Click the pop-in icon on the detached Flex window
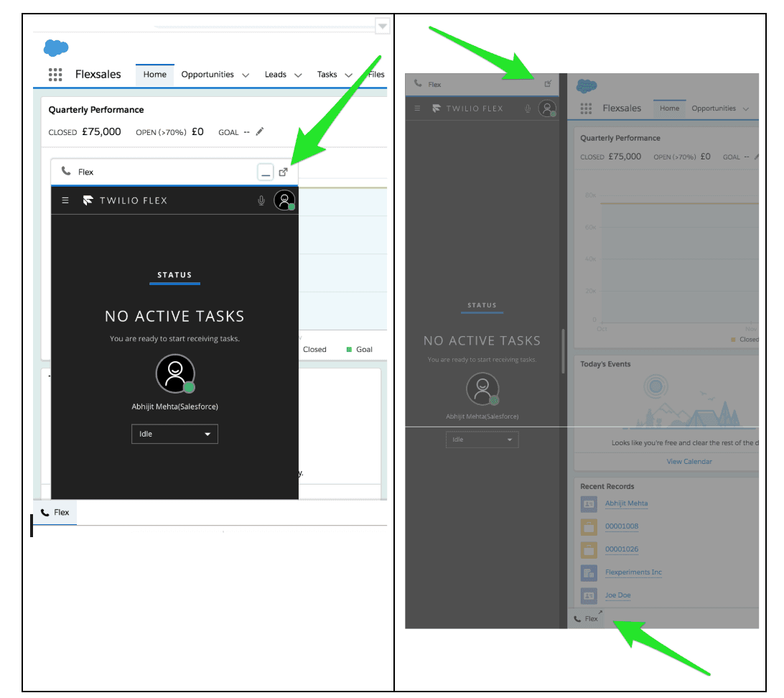784x698 pixels. 547,84
